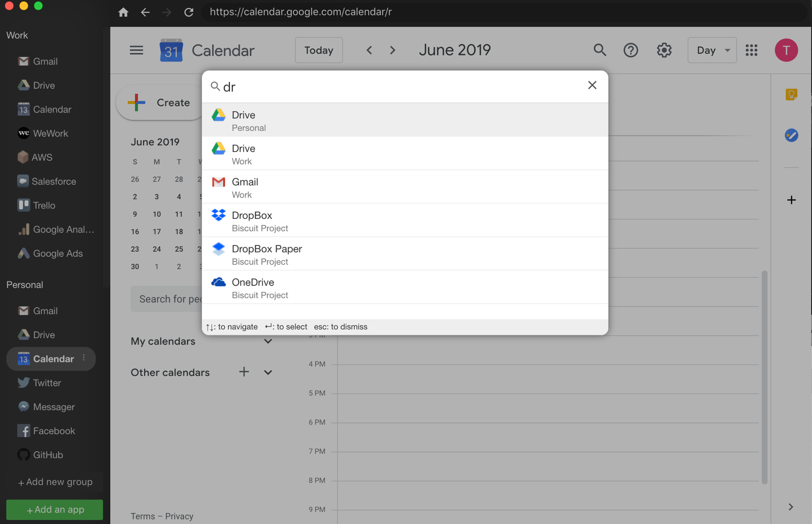The width and height of the screenshot is (812, 524).
Task: Open the Privacy link
Action: click(x=180, y=516)
